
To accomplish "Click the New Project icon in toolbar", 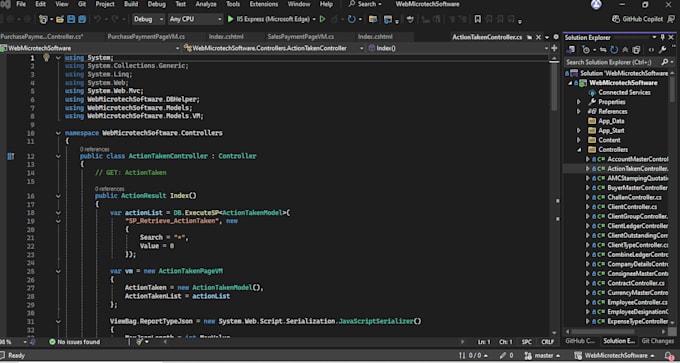I will 43,19.
